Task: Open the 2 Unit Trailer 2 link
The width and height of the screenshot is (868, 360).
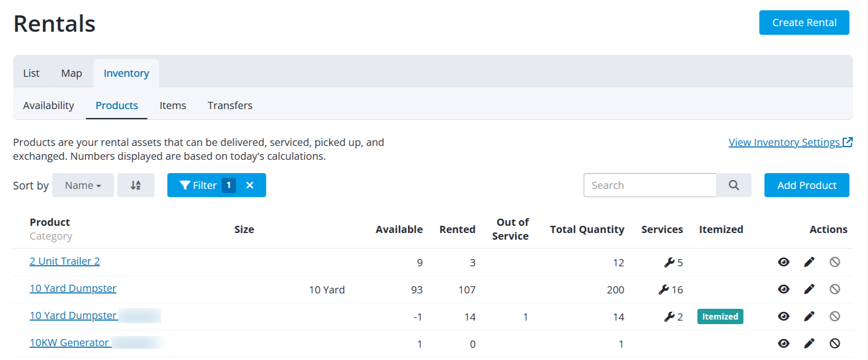Action: [x=65, y=261]
